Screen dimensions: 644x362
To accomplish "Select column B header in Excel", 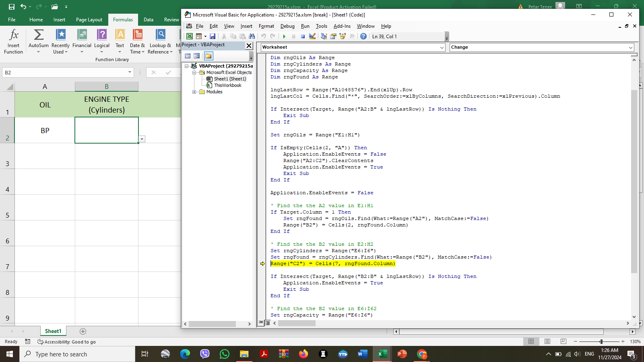I will (107, 86).
